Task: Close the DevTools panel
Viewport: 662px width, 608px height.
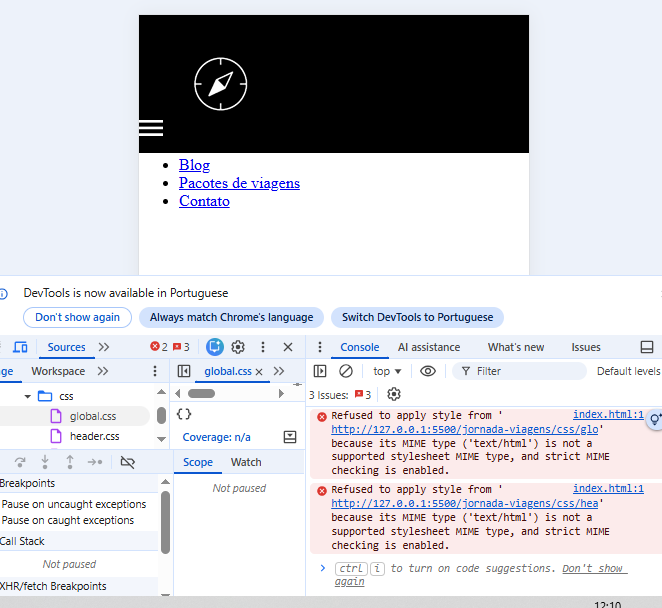Action: tap(288, 347)
